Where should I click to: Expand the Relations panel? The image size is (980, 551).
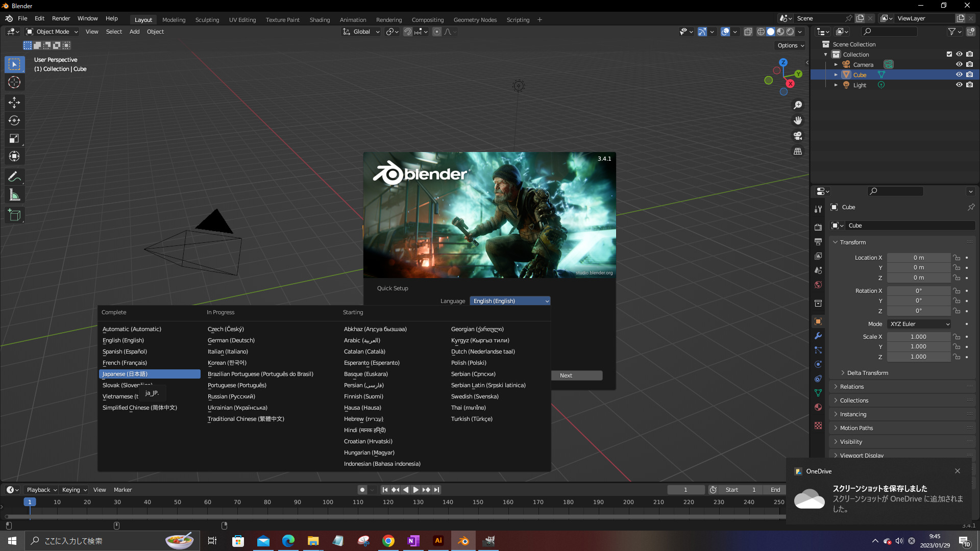coord(851,387)
